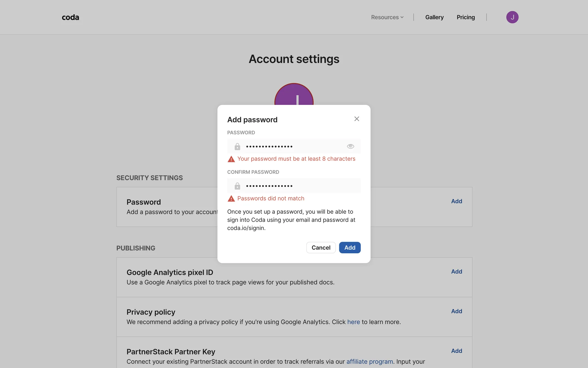Open the 'here' link in Privacy policy
Screen dimensions: 588x368
pyautogui.click(x=353, y=322)
